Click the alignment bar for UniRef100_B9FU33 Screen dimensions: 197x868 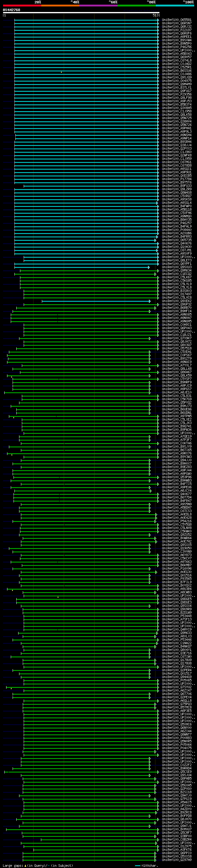91,186
